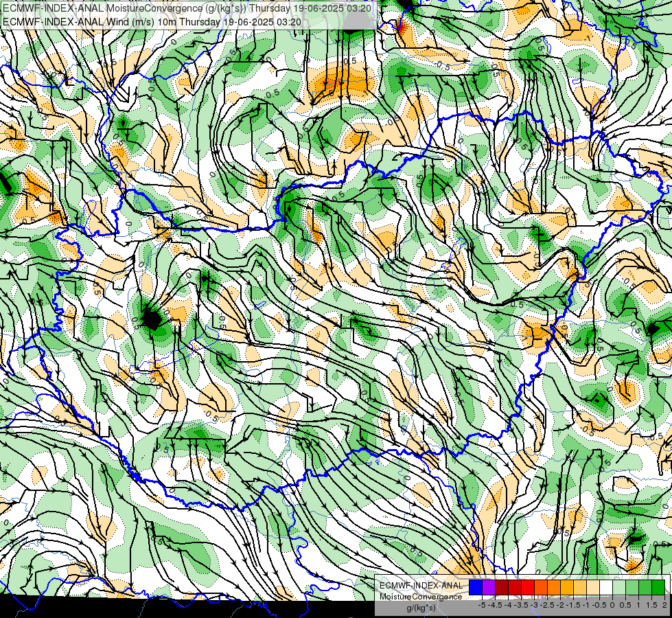Image resolution: width=672 pixels, height=618 pixels.
Task: Pick legend swatch between 1 and 1.5
Action: coord(645,588)
